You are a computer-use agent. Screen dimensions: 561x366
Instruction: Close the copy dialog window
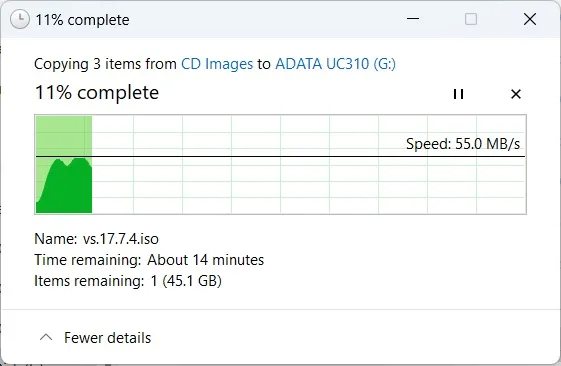tap(530, 19)
